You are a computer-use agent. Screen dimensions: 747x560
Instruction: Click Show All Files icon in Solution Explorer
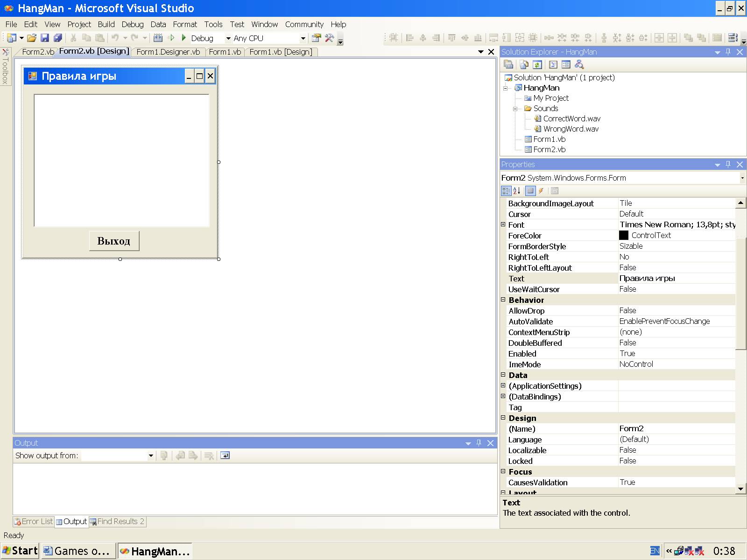pyautogui.click(x=524, y=65)
